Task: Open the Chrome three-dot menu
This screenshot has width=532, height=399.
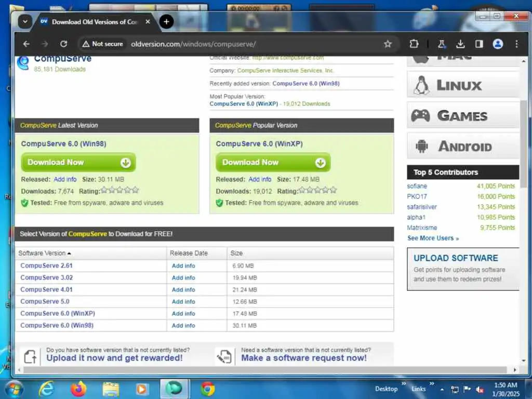Action: (x=516, y=44)
